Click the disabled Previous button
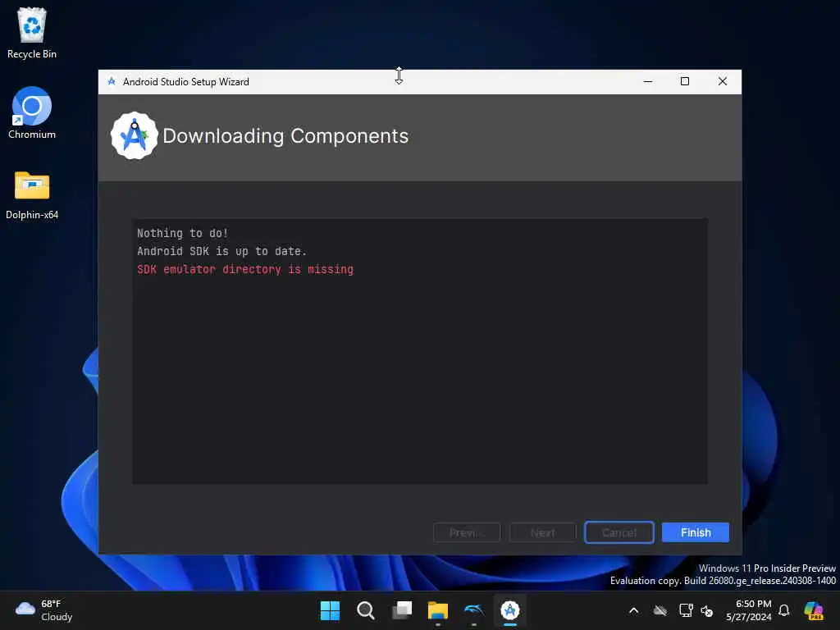Screen dimensions: 840x630 pos(466,532)
